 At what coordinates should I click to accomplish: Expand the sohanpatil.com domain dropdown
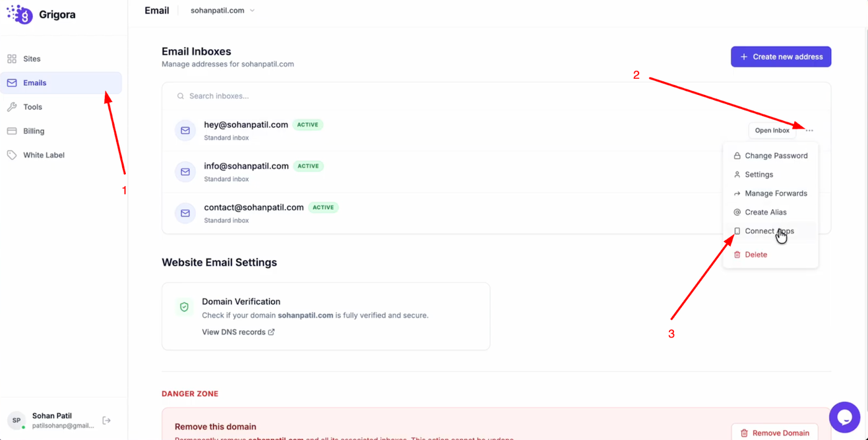coord(223,11)
